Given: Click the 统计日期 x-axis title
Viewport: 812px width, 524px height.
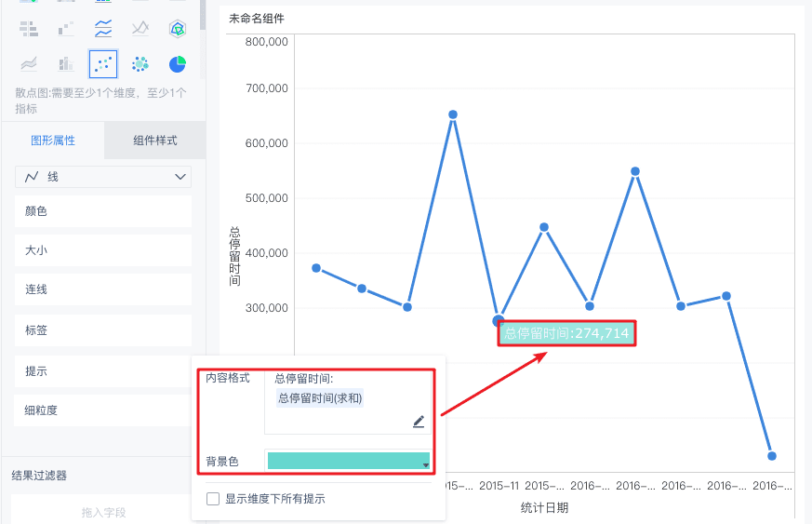Looking at the screenshot, I should pos(544,507).
